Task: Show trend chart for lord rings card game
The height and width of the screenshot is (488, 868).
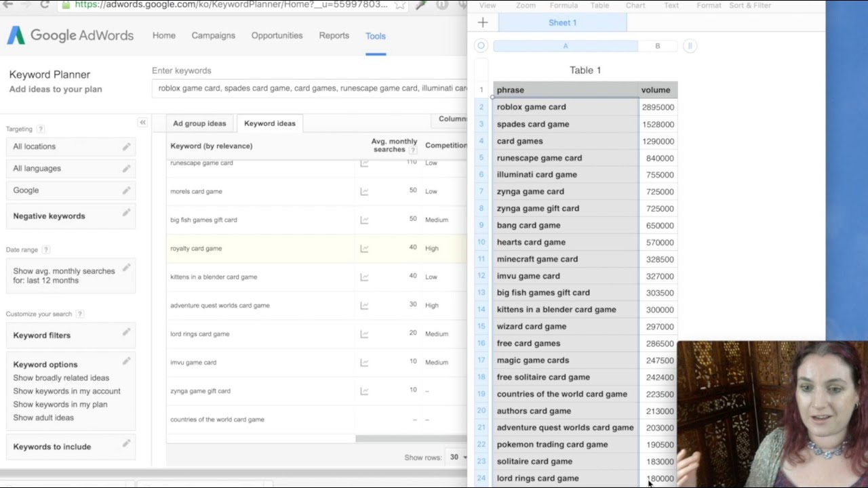Action: 364,334
